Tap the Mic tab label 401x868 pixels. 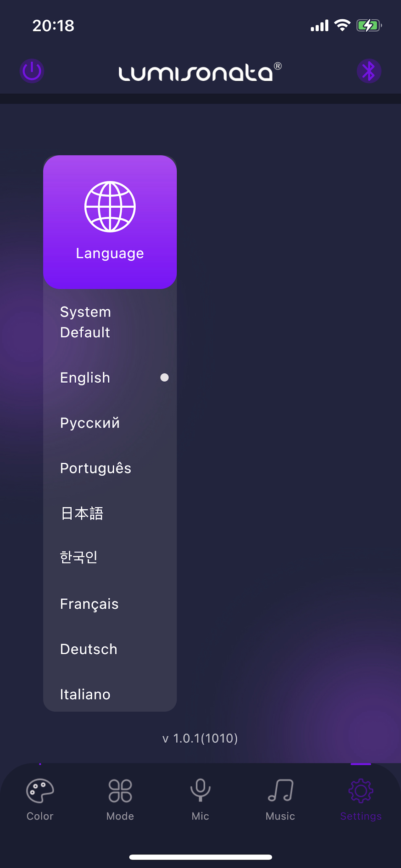[x=200, y=816]
